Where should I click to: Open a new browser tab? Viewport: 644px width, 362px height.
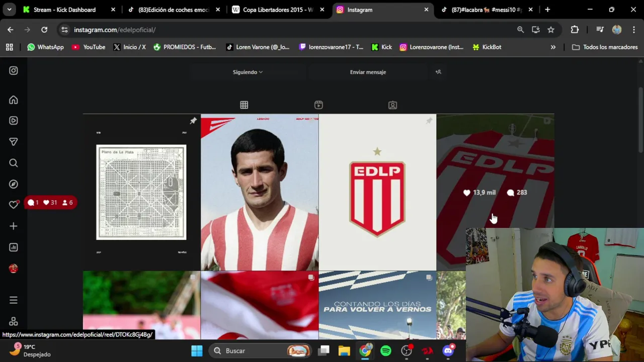click(x=547, y=10)
